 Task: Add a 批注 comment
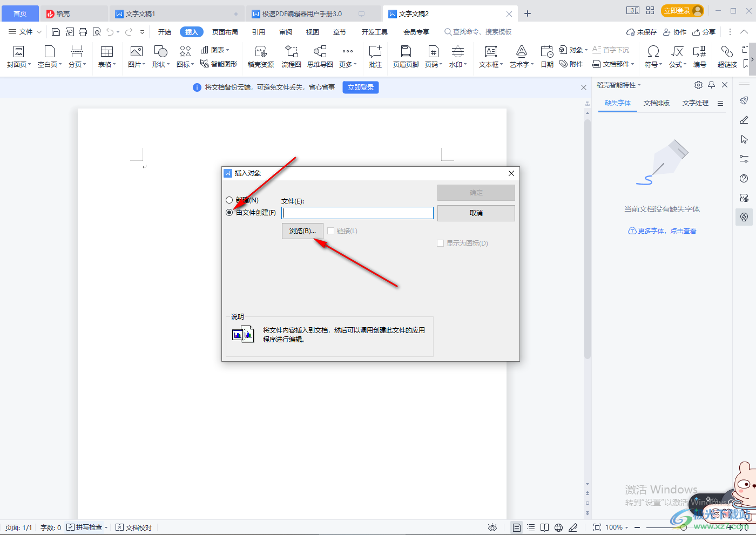pos(375,57)
